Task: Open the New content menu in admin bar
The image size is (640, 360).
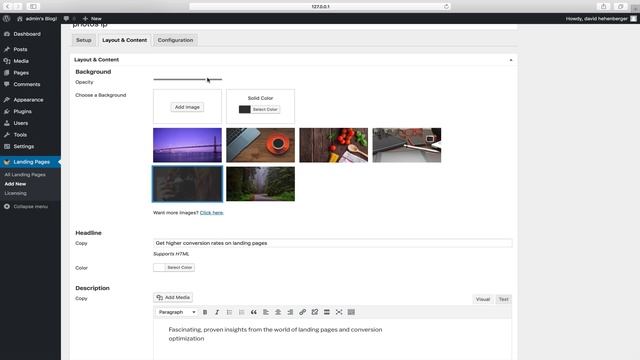Action: (x=92, y=18)
